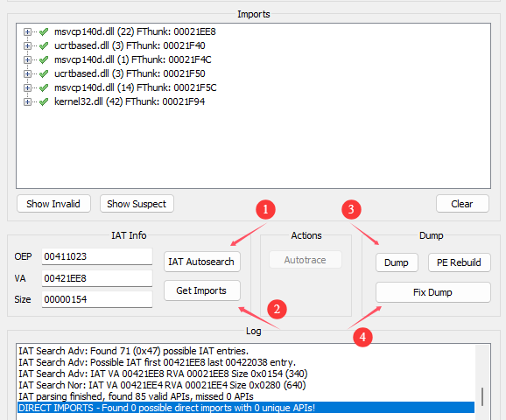Screen dimensions: 506x420
Task: Click green checkmark beside msvcp140d.dll (1)
Action: click(44, 59)
